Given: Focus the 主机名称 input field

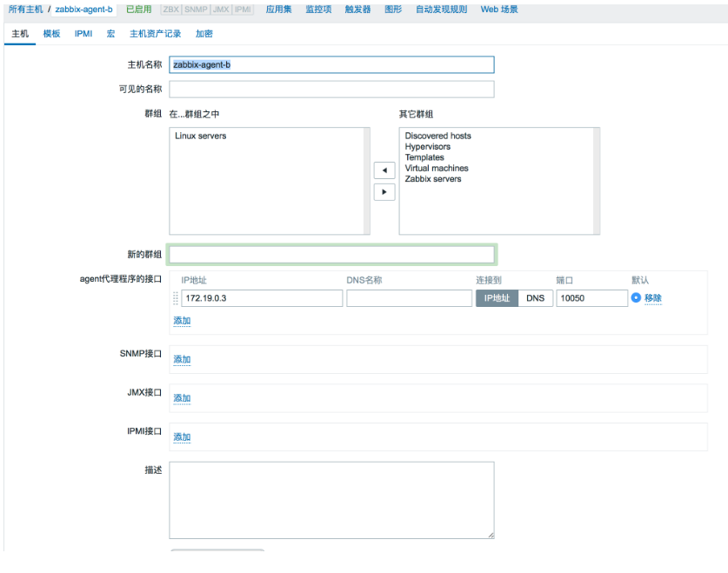Looking at the screenshot, I should 331,64.
